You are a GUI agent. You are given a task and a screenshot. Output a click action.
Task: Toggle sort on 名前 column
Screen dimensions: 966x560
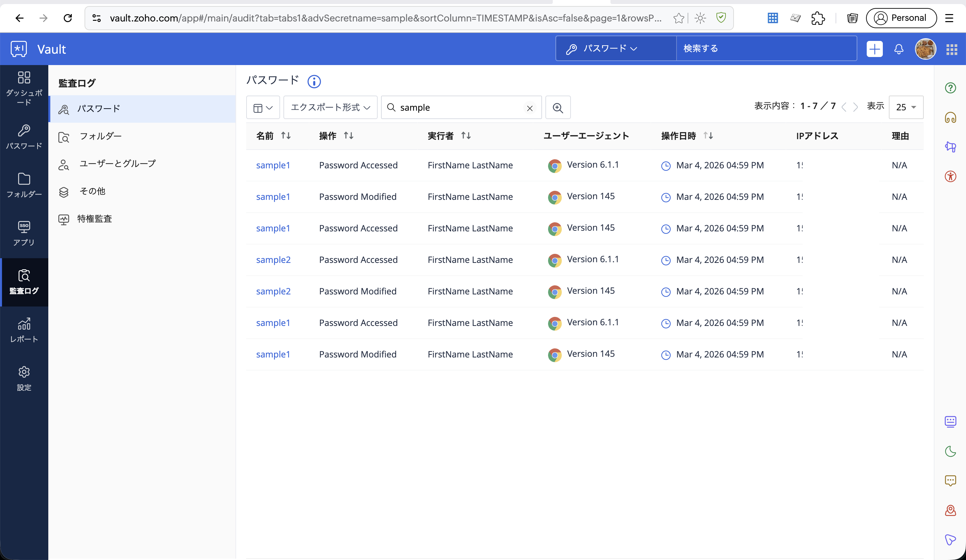click(285, 136)
